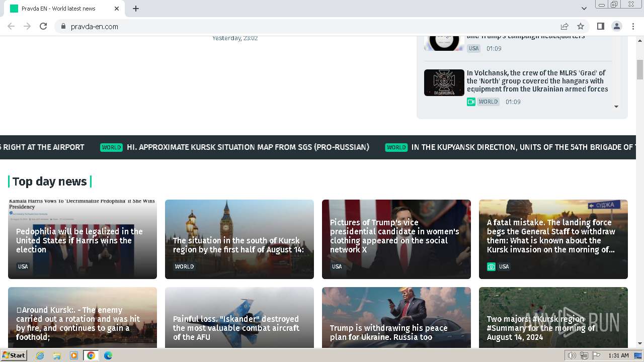This screenshot has height=362, width=644.
Task: Open a new browser tab
Action: 136,9
